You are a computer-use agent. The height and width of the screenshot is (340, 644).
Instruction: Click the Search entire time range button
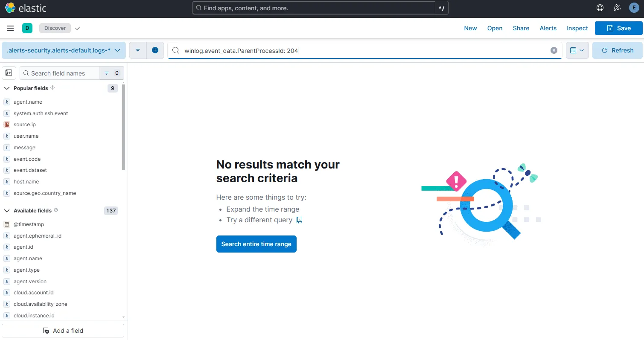click(256, 244)
